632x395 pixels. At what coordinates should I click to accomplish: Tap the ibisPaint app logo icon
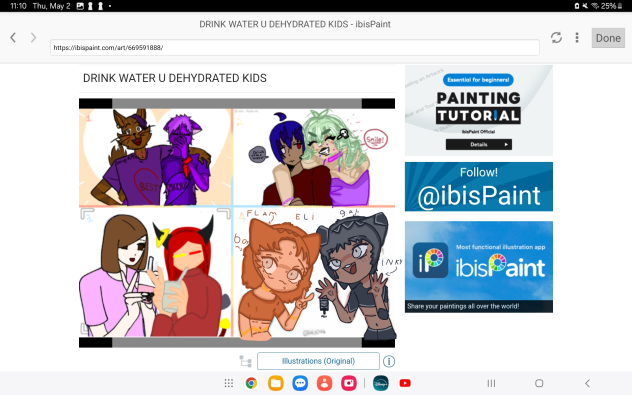430,260
